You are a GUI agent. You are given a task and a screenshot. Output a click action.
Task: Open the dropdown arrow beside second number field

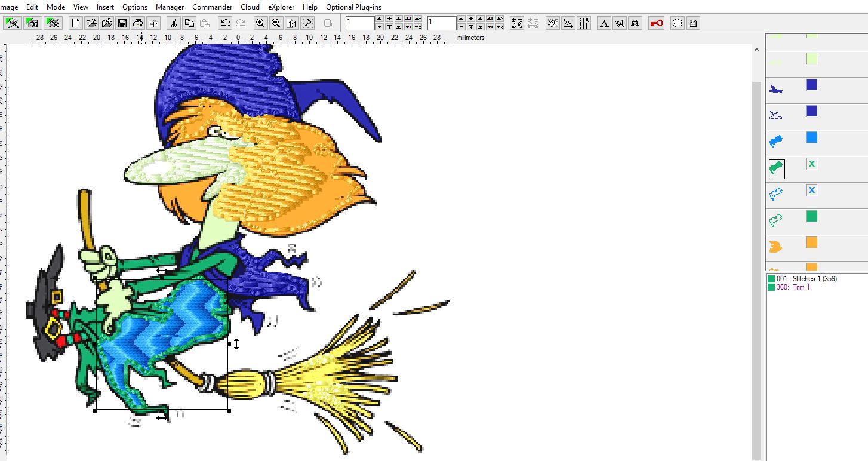(461, 27)
